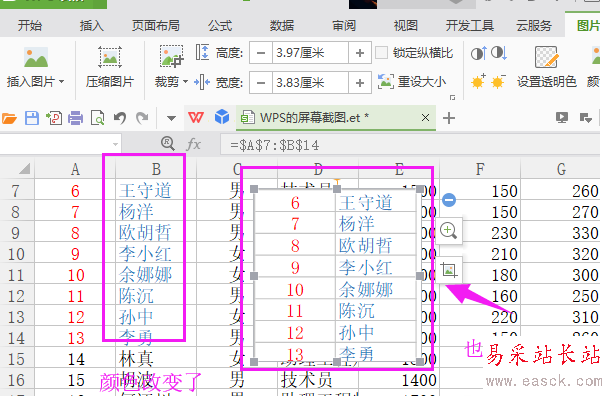Select the Crop (裁剪) tool icon

[x=172, y=57]
